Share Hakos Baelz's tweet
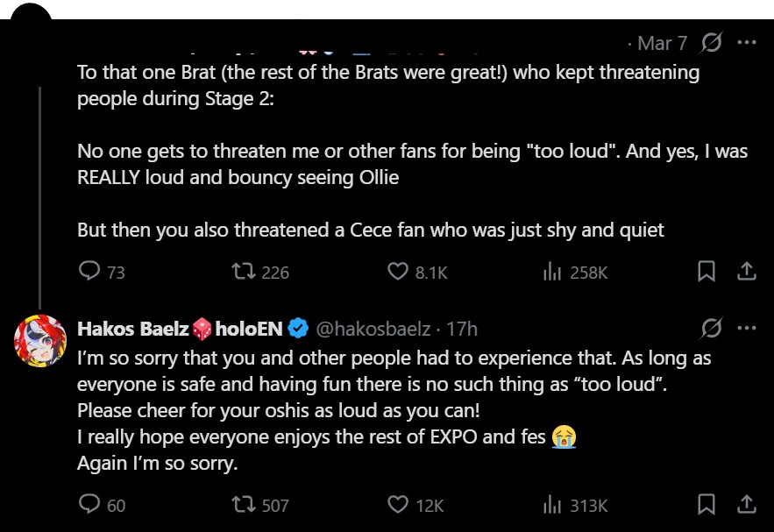Viewport: 774px width, 532px height. (746, 504)
